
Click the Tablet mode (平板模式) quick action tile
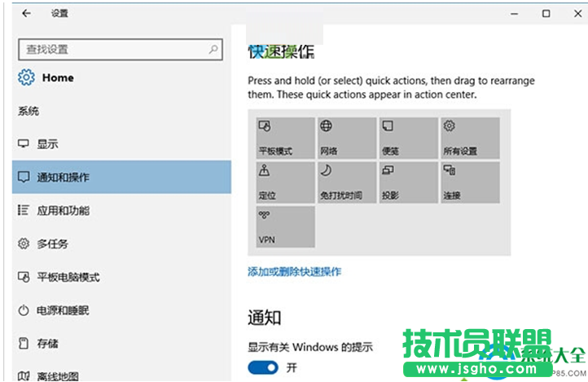pyautogui.click(x=283, y=138)
